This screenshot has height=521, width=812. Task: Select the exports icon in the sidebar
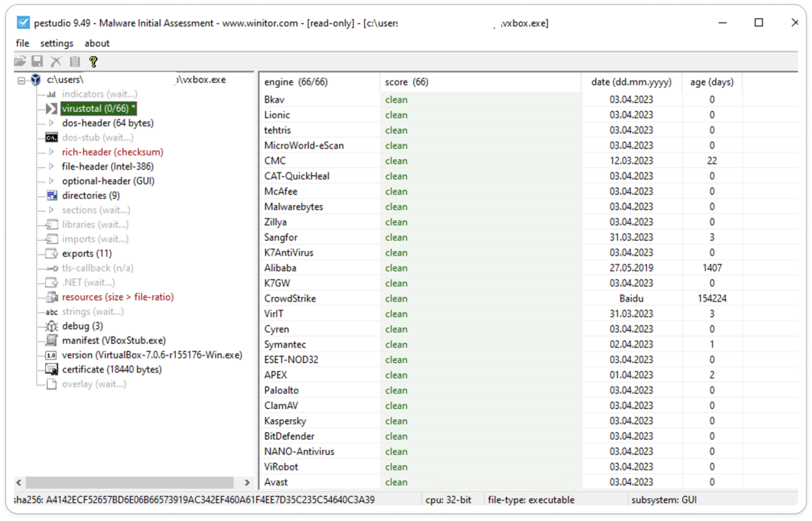51,253
